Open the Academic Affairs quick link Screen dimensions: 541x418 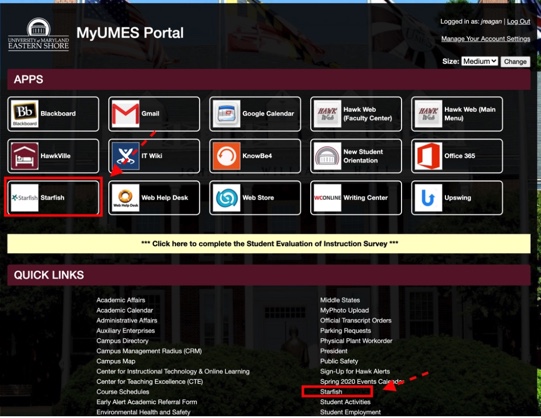[121, 300]
